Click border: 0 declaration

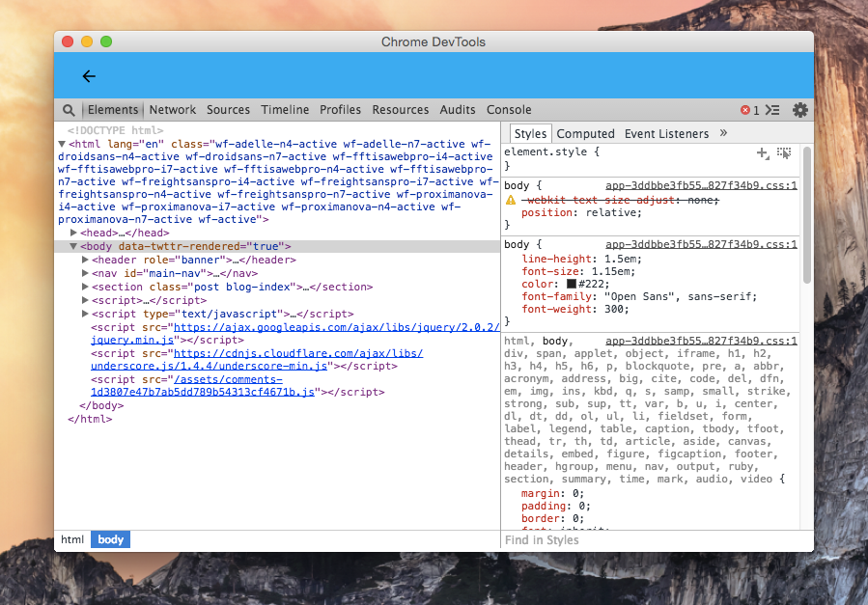click(x=552, y=518)
